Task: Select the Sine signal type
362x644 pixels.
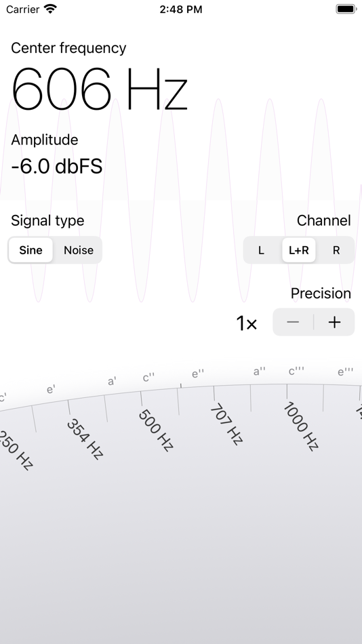Action: [x=31, y=250]
